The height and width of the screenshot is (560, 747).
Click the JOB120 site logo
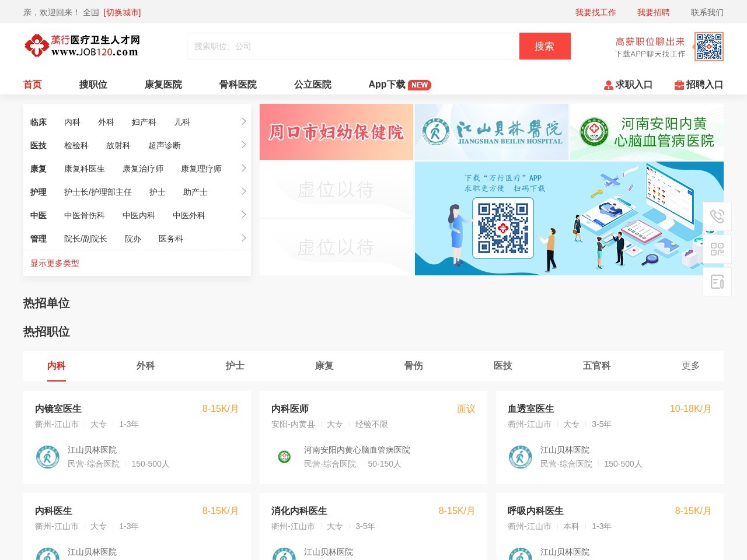[82, 45]
